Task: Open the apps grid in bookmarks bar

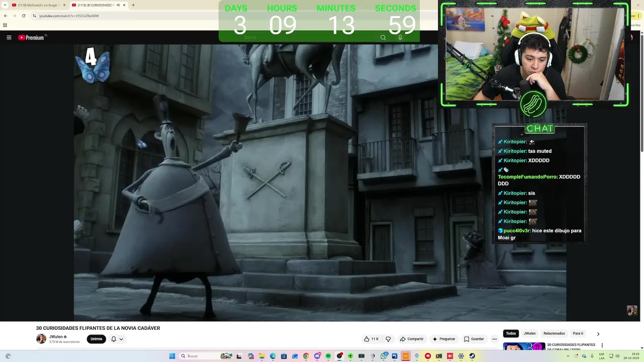Action: point(5,25)
